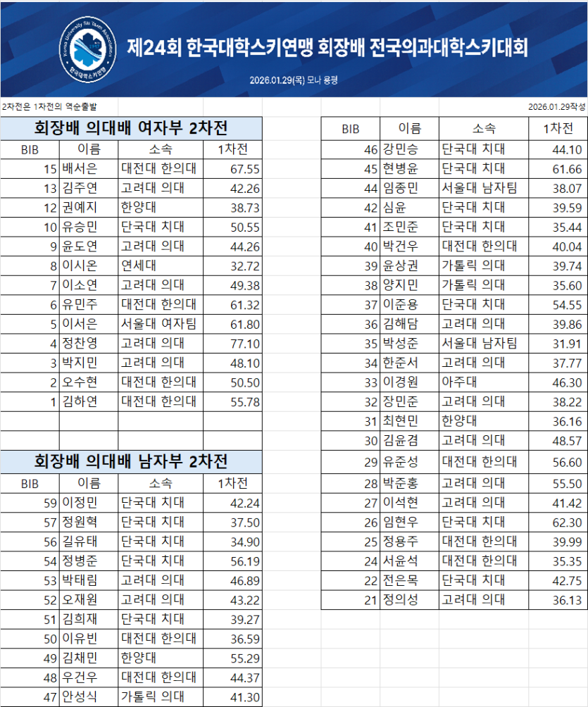Click the 아주대 affiliation cell

click(x=483, y=382)
